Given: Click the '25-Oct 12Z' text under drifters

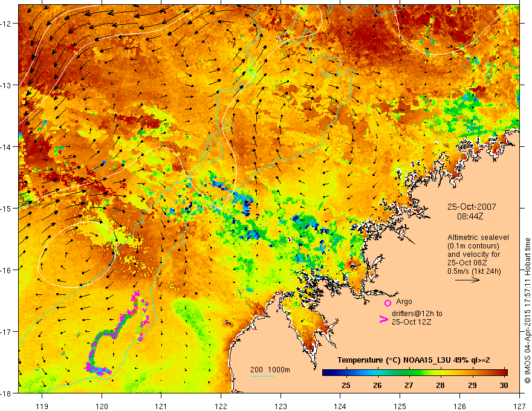Looking at the screenshot, I should (x=411, y=322).
